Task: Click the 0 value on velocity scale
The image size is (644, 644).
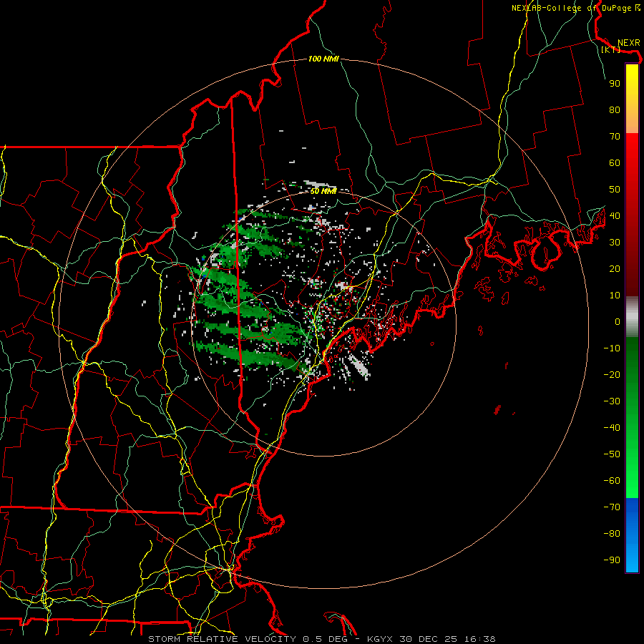Action: (618, 321)
